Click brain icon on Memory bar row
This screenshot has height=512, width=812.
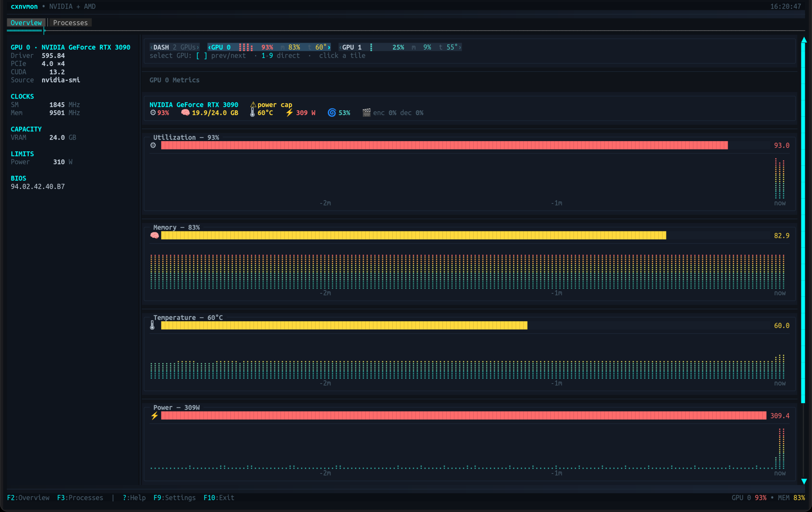click(154, 235)
